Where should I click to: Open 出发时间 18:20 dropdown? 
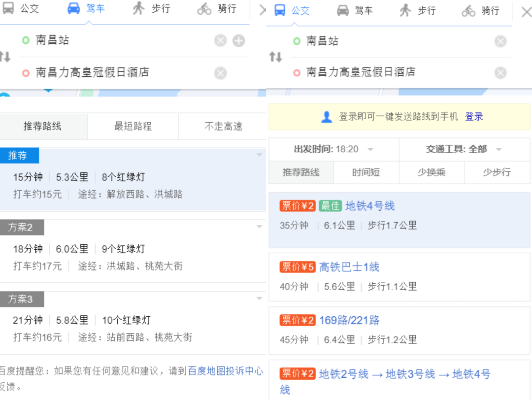pyautogui.click(x=334, y=149)
